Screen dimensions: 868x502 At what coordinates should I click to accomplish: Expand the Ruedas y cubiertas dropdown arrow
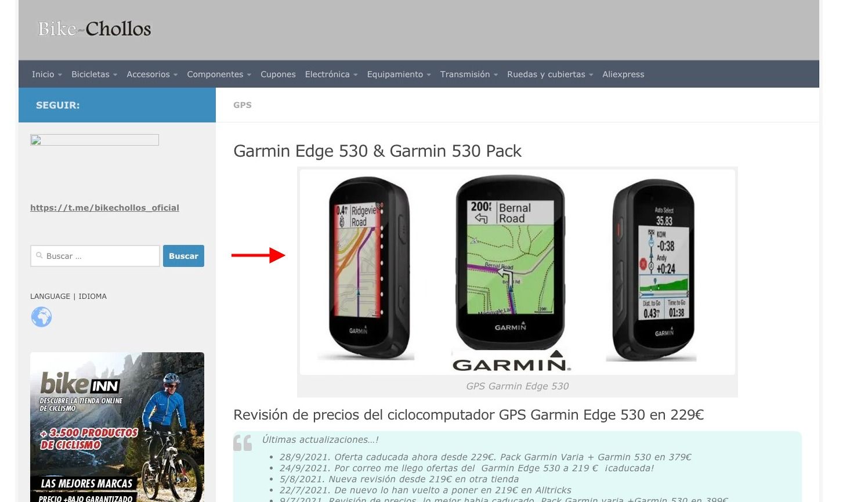click(x=591, y=75)
